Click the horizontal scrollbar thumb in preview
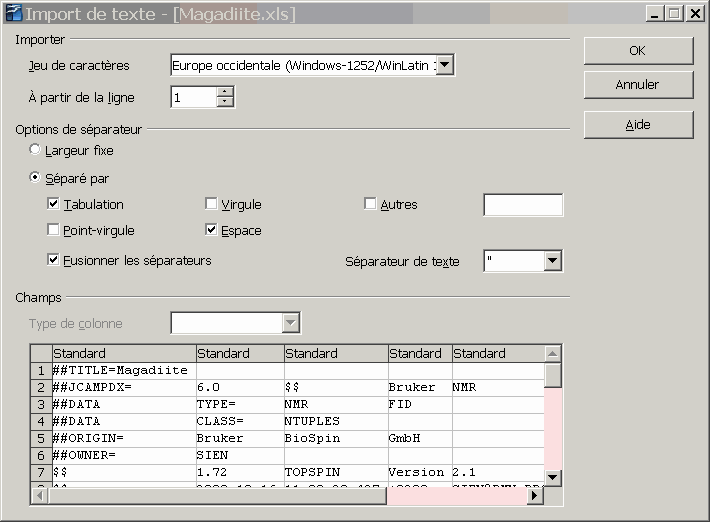Screen dimensions: 710x522 [x=217, y=496]
